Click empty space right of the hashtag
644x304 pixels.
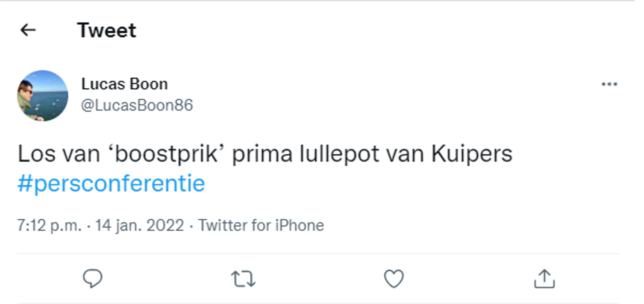coord(400,184)
